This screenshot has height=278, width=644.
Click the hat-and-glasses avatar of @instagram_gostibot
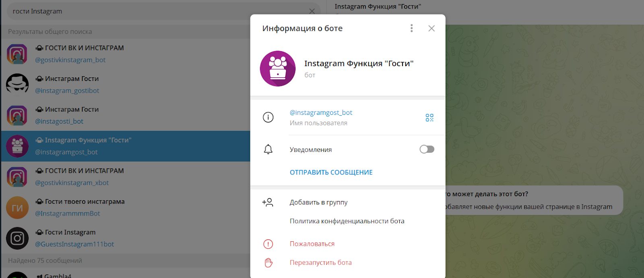click(17, 85)
